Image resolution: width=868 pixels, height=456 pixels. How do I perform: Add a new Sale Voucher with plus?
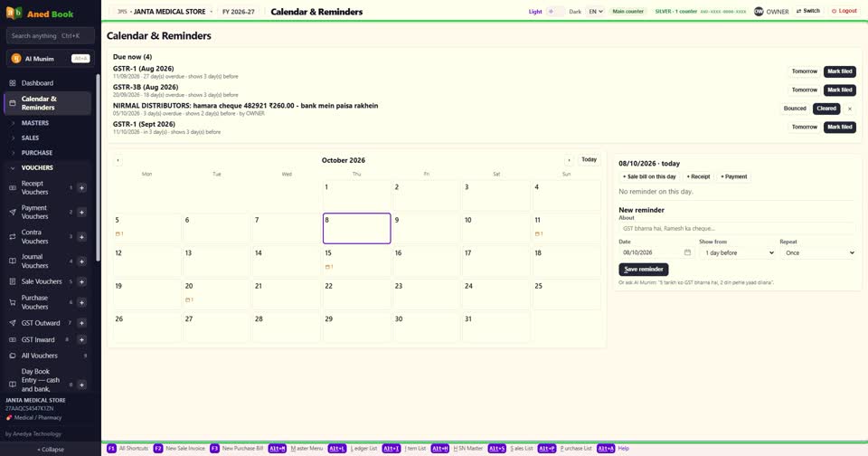pos(82,281)
